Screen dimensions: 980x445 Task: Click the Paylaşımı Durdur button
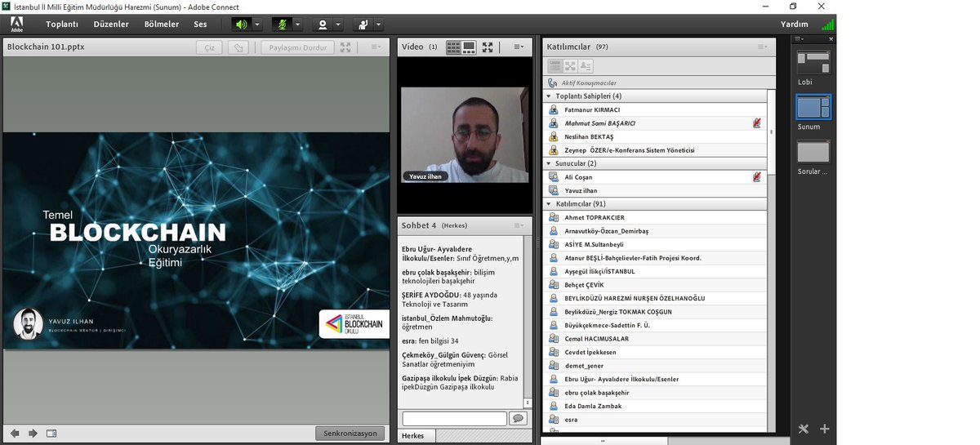pyautogui.click(x=298, y=47)
